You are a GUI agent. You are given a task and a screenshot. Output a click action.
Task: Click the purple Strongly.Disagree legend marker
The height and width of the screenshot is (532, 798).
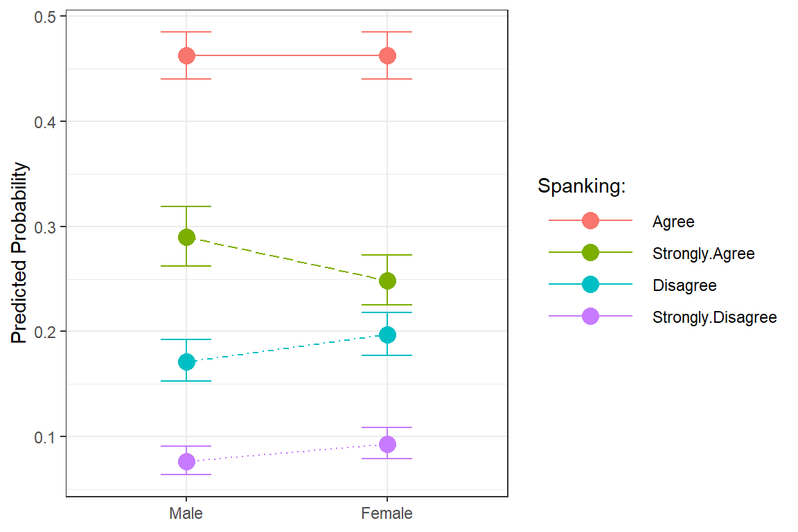point(590,317)
